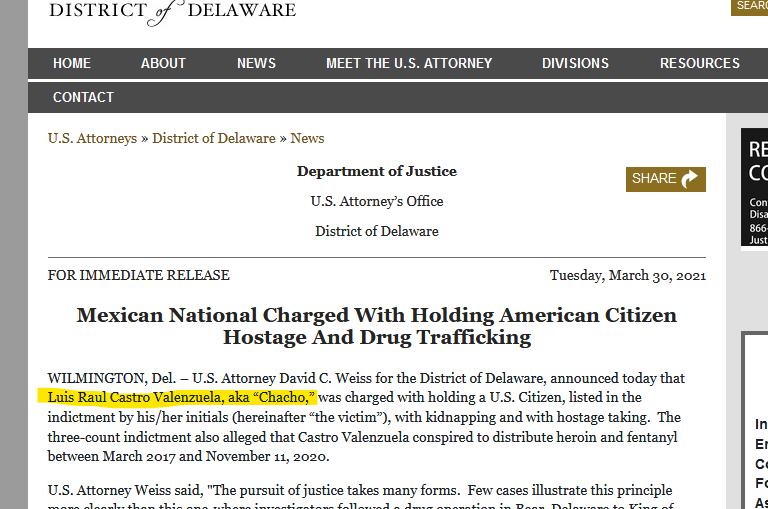Click the U.S. Attorneys breadcrumb link
The width and height of the screenshot is (768, 509).
tap(92, 138)
